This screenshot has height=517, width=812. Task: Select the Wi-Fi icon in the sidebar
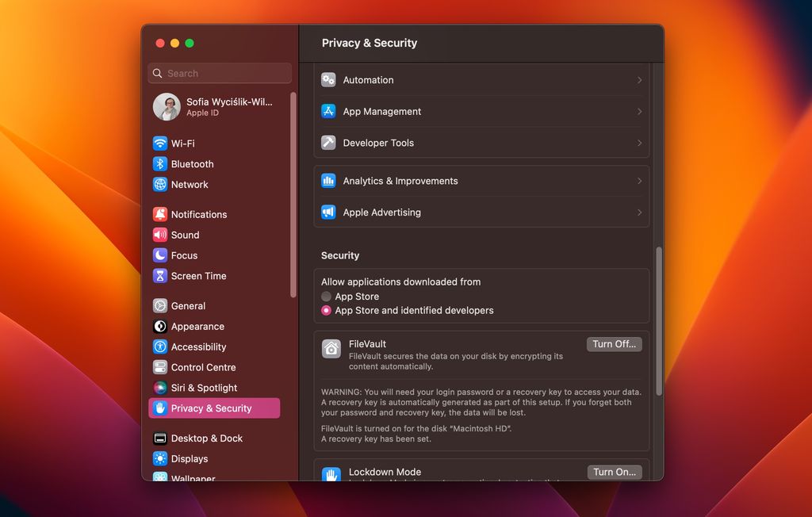click(160, 143)
